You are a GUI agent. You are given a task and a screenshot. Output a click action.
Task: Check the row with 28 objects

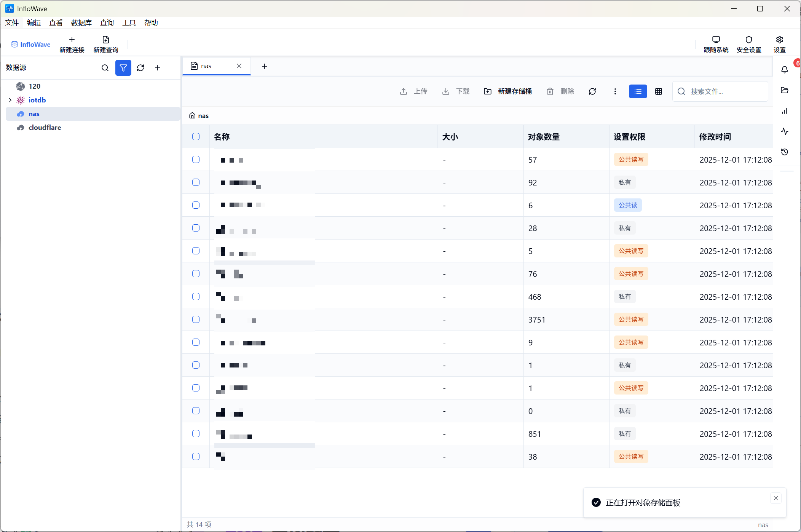[196, 228]
